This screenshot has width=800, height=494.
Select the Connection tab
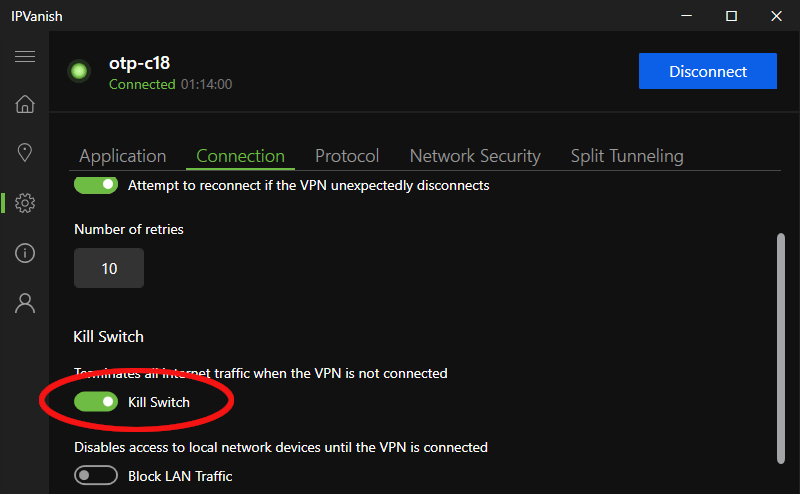pos(240,156)
